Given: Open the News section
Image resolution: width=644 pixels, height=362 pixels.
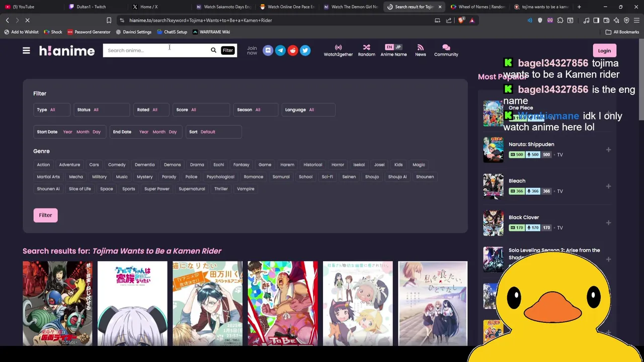Looking at the screenshot, I should (x=420, y=50).
